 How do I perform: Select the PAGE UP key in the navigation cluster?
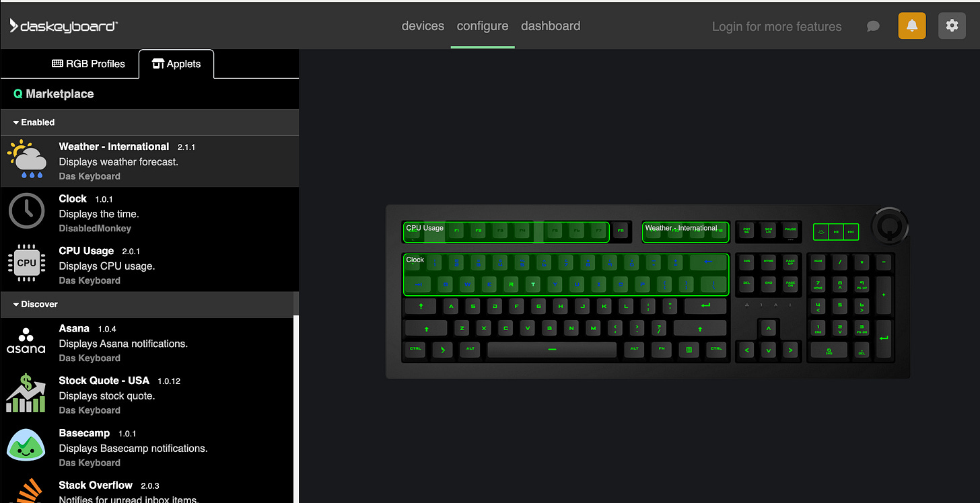pos(790,261)
